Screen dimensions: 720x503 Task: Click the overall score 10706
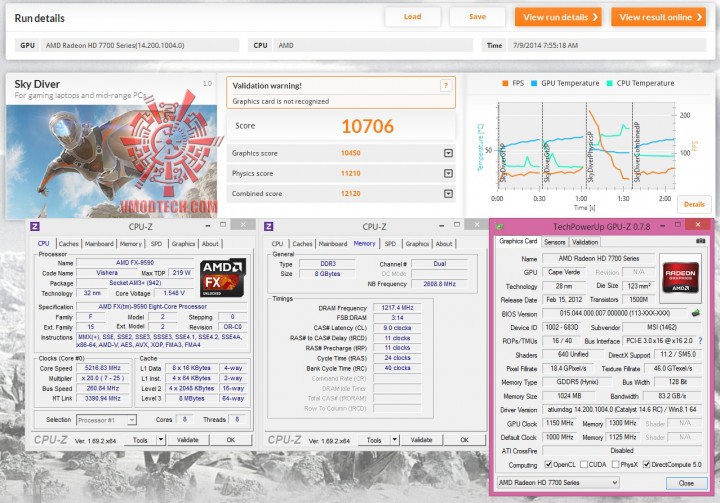tap(367, 126)
